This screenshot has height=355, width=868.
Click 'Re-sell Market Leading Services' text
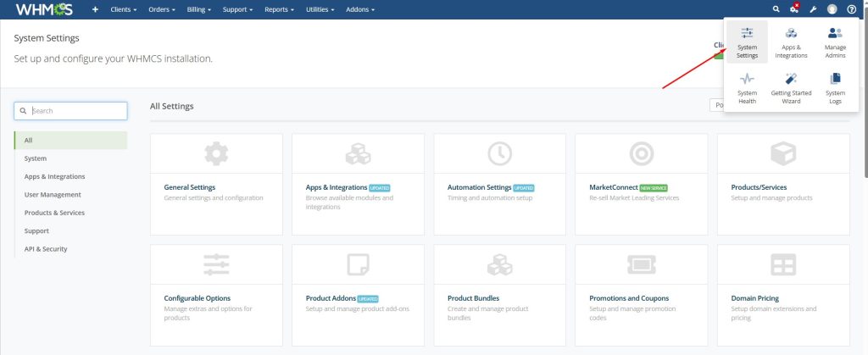(x=634, y=198)
